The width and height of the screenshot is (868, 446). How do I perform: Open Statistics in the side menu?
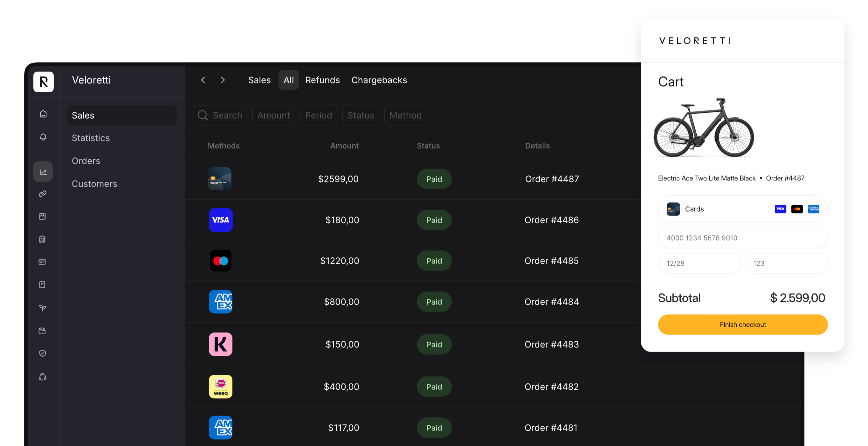click(x=91, y=138)
